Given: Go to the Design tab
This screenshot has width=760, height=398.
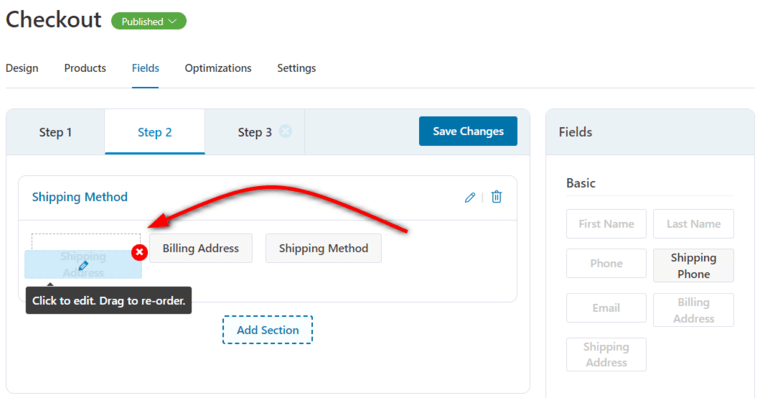Looking at the screenshot, I should tap(22, 68).
